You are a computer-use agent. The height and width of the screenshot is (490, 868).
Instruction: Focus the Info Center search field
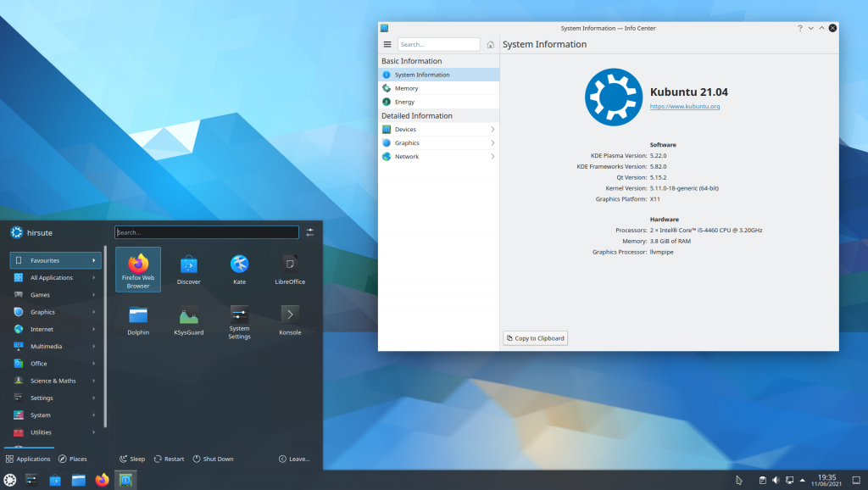click(x=439, y=44)
